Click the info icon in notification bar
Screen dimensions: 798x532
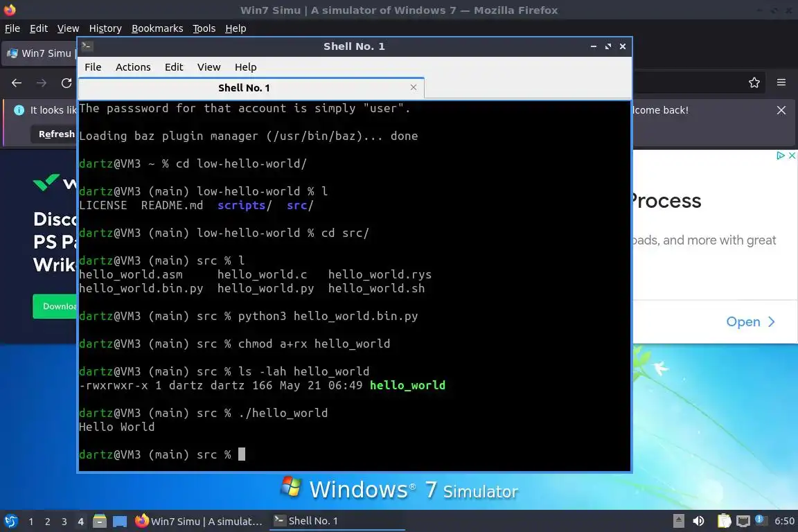pos(19,110)
